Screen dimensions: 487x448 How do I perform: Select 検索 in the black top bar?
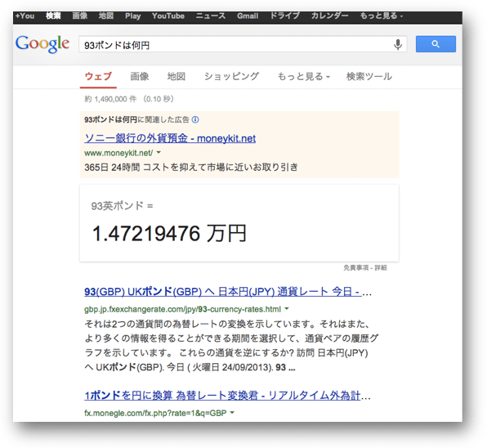[53, 16]
